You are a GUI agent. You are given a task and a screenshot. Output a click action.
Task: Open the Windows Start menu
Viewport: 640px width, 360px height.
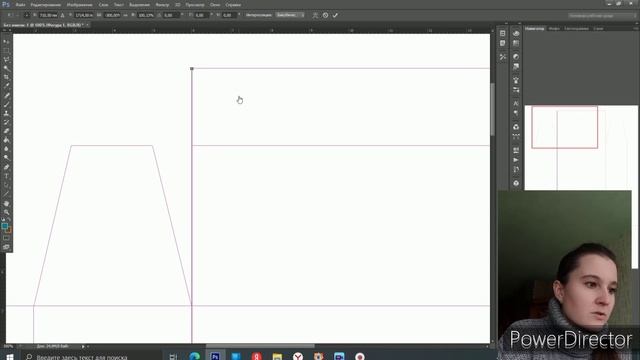[10, 357]
